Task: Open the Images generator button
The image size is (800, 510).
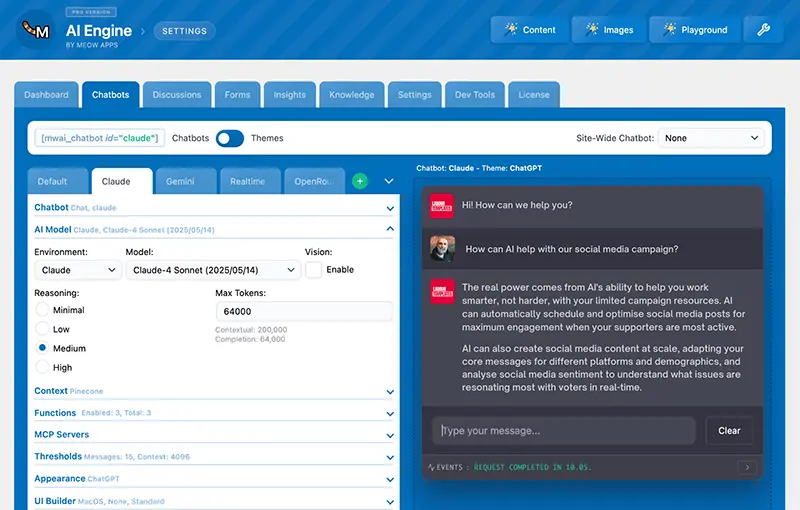Action: tap(609, 30)
